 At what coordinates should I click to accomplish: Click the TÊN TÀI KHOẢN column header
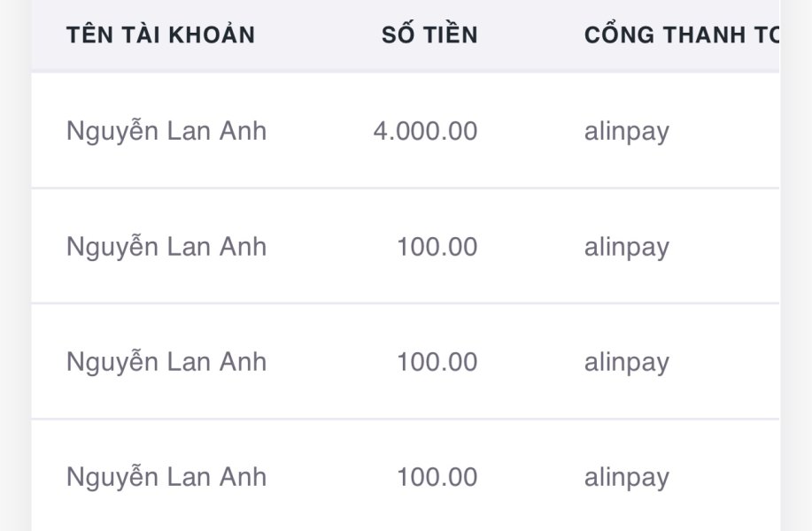tap(160, 35)
